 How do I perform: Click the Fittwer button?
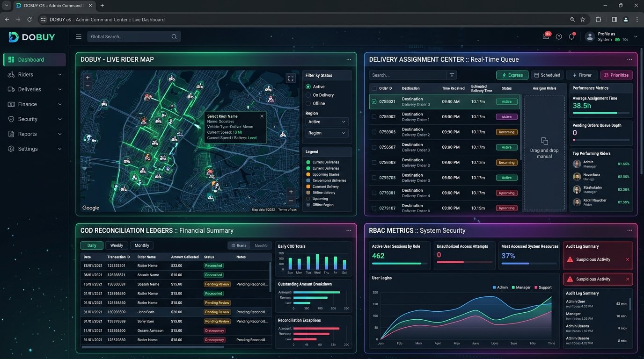point(582,75)
